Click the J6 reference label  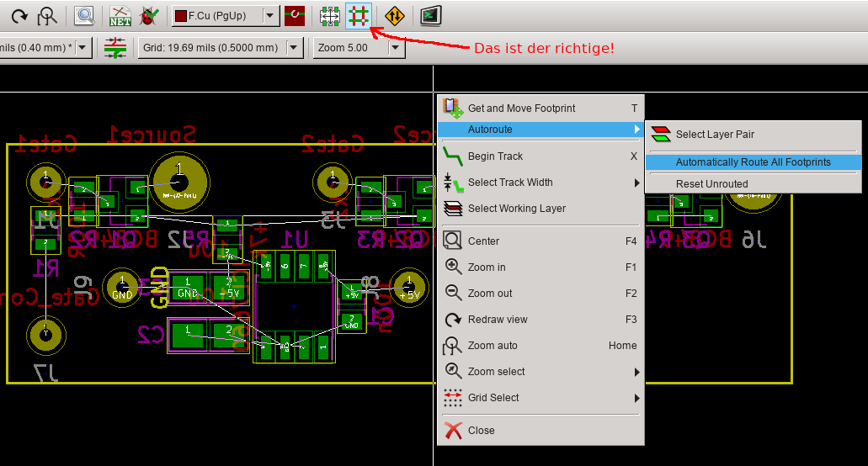(x=754, y=240)
